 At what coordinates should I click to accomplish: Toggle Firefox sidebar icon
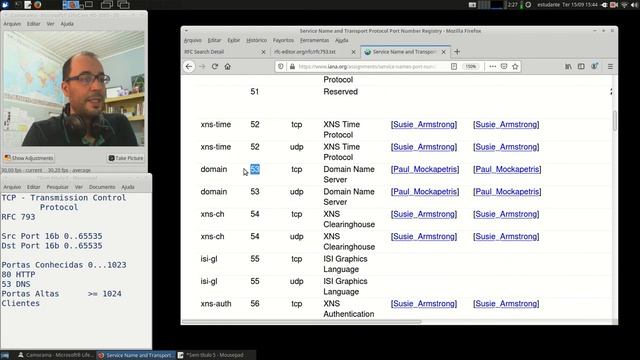point(581,67)
